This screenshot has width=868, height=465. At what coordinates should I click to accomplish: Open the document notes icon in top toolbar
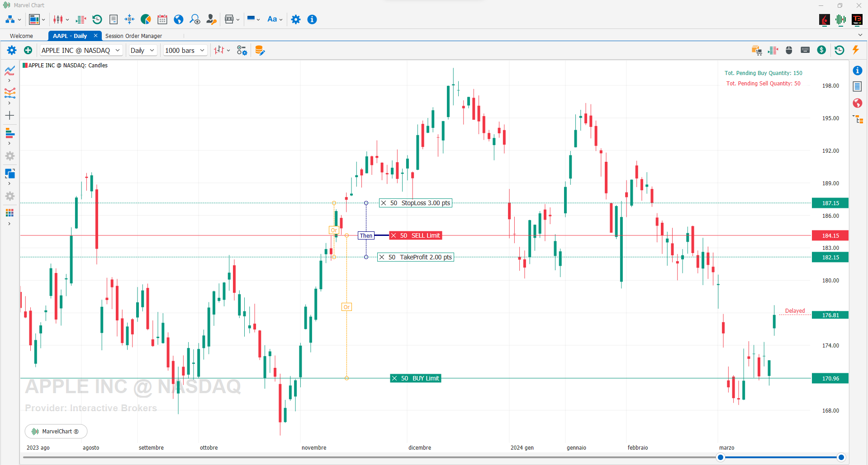(114, 19)
